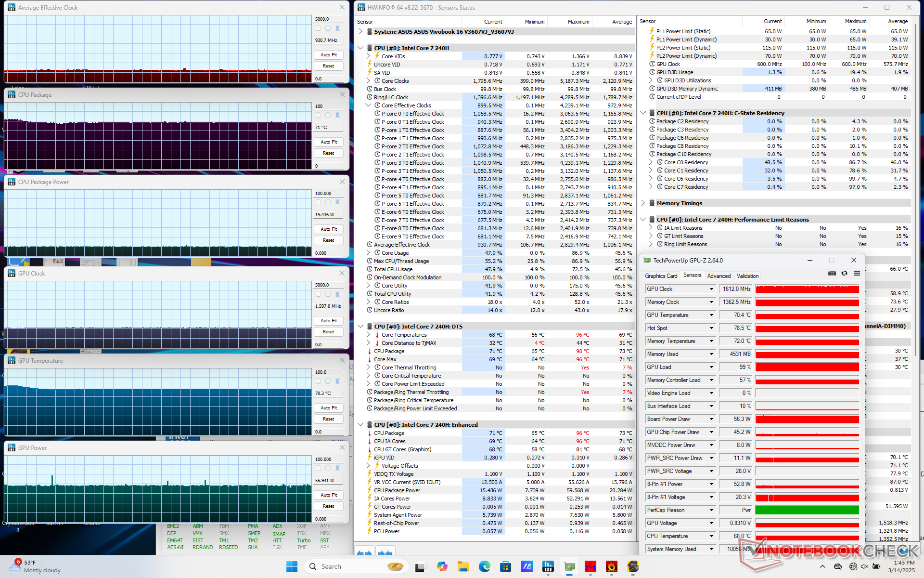The image size is (924, 578).
Task: Click blue color swatch in Average Effective Clock graph
Action: [x=337, y=28]
